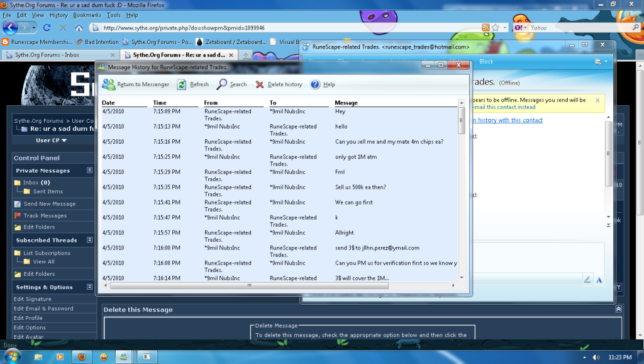Click vertical scrollbar thumb in Message History
644x364 pixels.
pos(461,120)
